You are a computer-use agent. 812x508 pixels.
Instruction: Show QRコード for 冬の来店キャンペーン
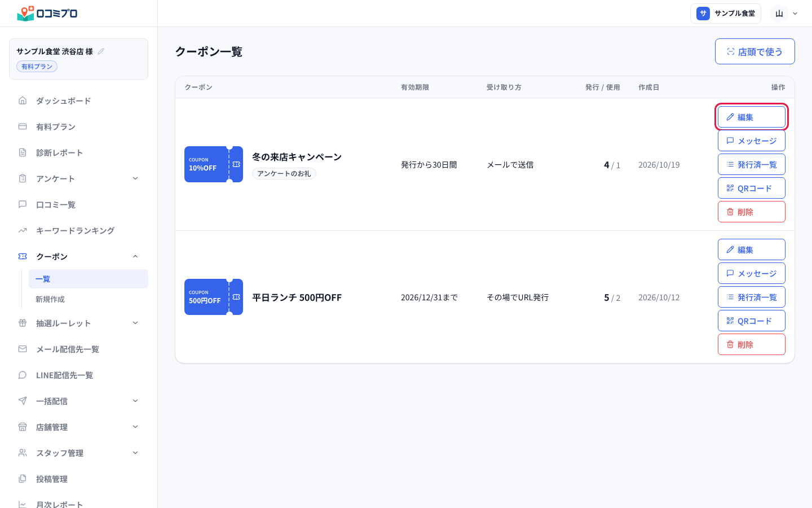pyautogui.click(x=752, y=188)
